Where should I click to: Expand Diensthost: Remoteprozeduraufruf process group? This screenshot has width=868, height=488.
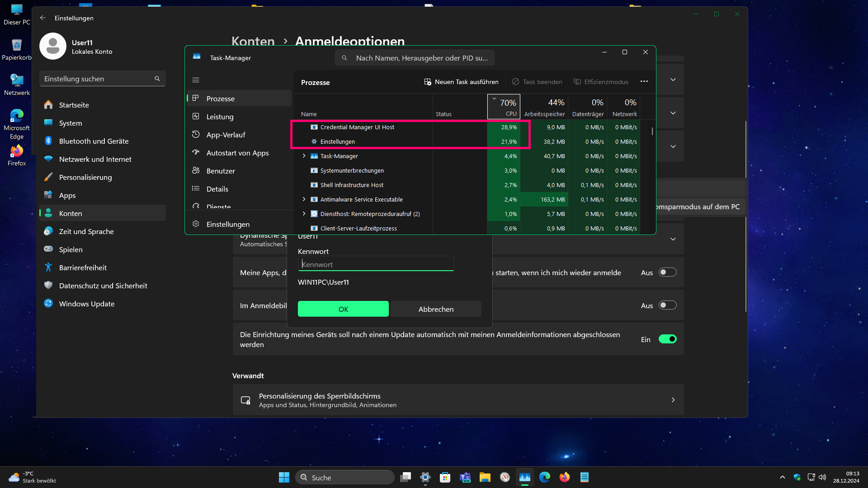[x=304, y=214]
